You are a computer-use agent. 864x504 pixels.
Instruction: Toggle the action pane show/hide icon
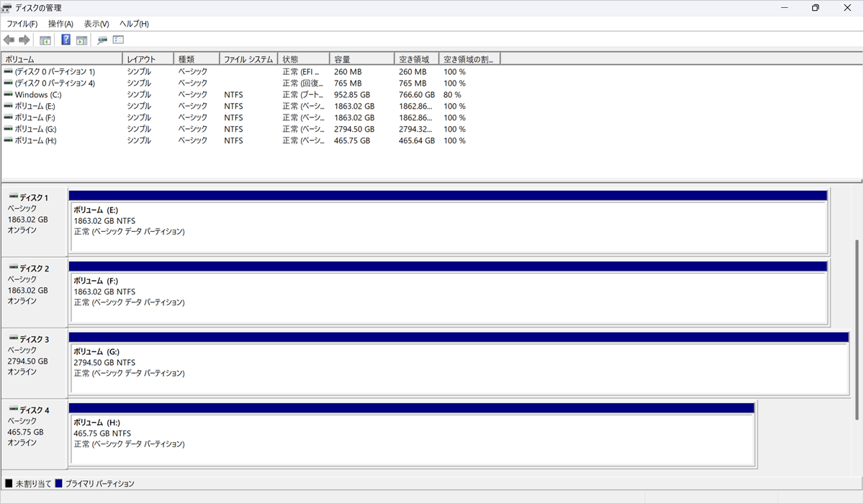81,40
